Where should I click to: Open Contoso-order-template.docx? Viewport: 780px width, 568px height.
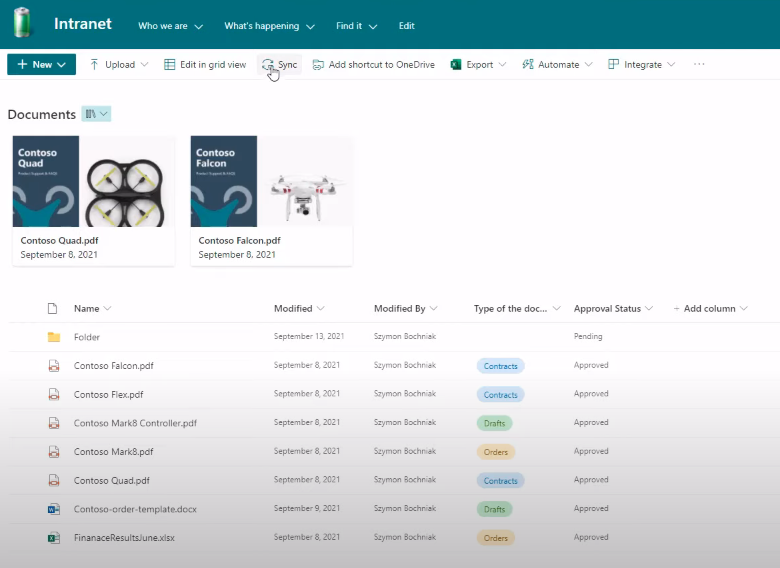tap(135, 509)
